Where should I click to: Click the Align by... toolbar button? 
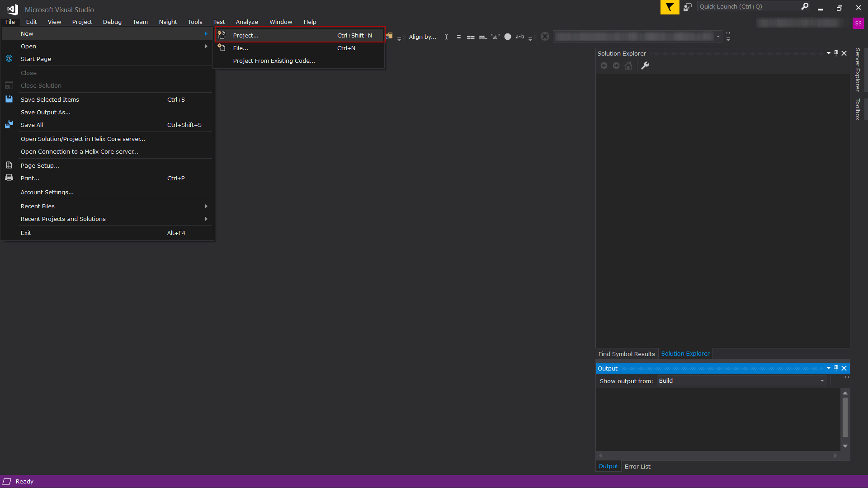422,37
